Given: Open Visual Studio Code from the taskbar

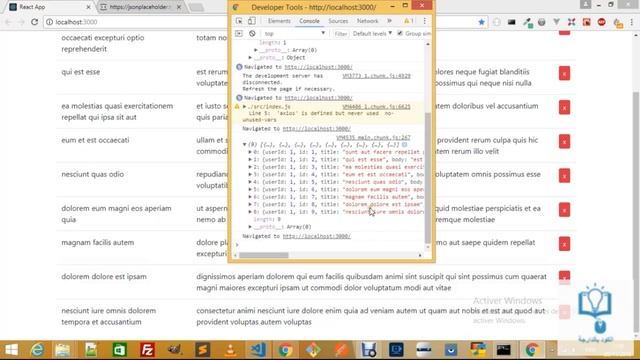Looking at the screenshot, I should click(x=258, y=350).
